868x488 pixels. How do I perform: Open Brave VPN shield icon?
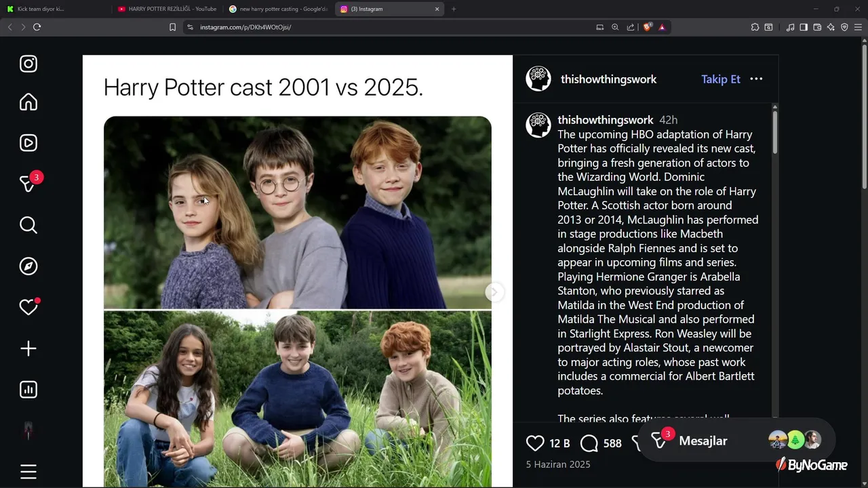click(844, 27)
